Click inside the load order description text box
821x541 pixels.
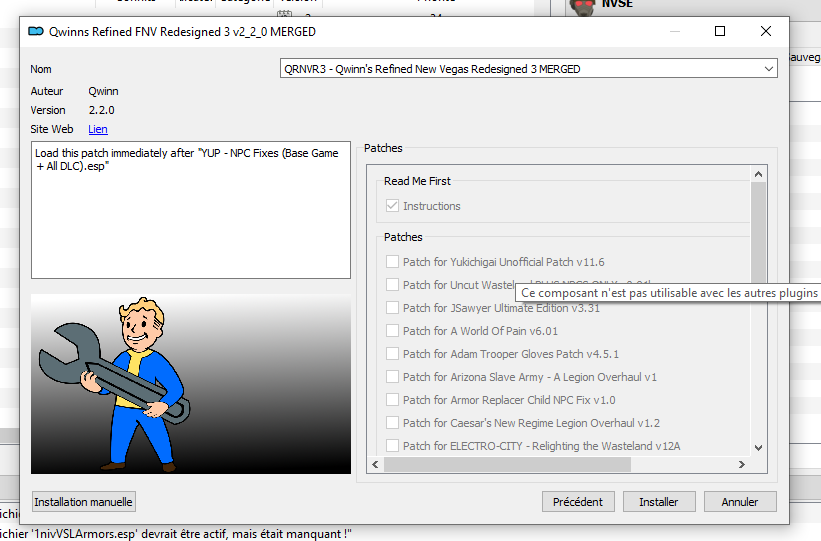tap(191, 209)
